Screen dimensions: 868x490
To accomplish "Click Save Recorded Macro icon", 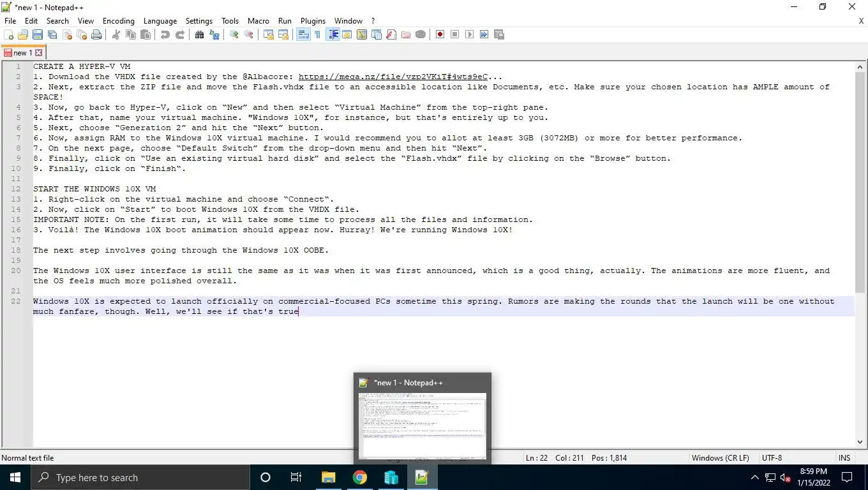I will (499, 34).
